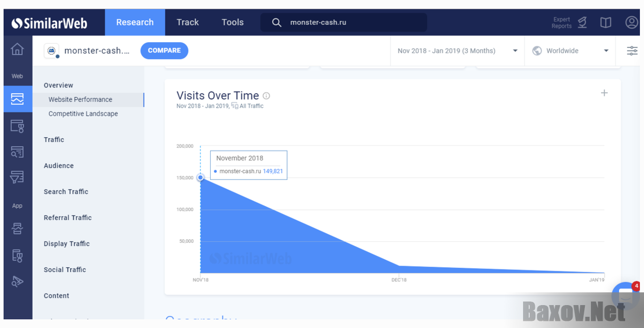Screen dimensions: 644x328
Task: Click the COMPARE button
Action: coord(164,51)
